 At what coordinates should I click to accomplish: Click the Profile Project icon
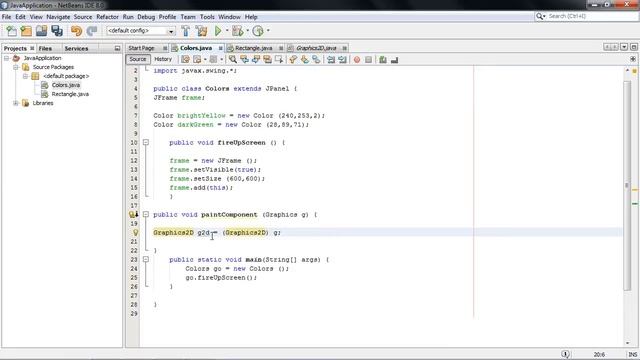[258, 31]
